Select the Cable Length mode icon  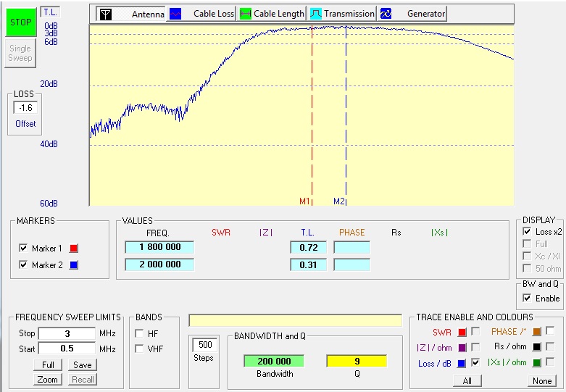246,14
